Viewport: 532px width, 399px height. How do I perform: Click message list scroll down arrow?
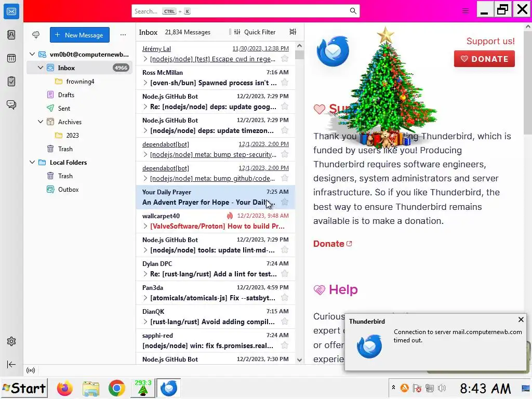pyautogui.click(x=299, y=360)
